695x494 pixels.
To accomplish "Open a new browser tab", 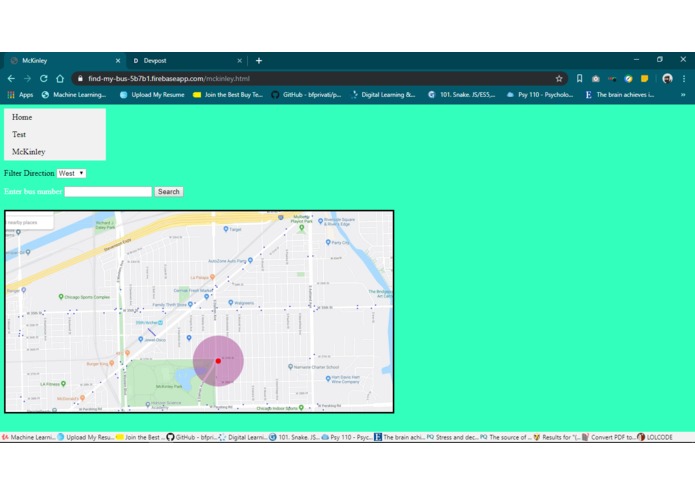I will 259,61.
